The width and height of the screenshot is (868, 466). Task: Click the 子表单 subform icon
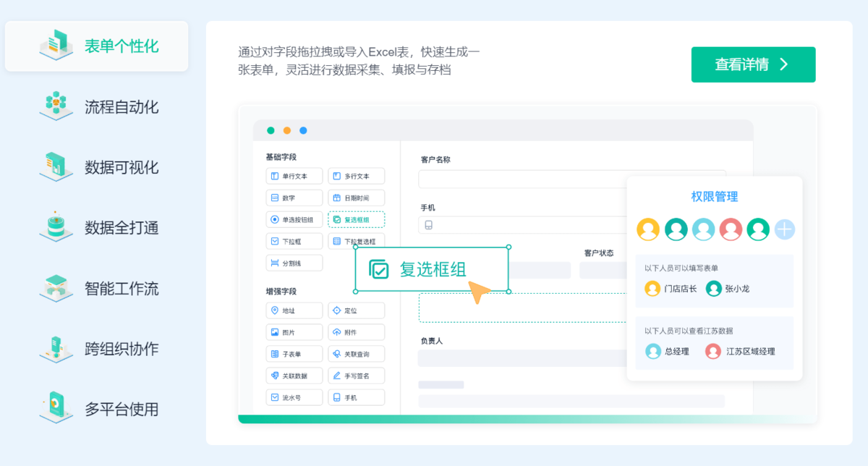tap(275, 354)
